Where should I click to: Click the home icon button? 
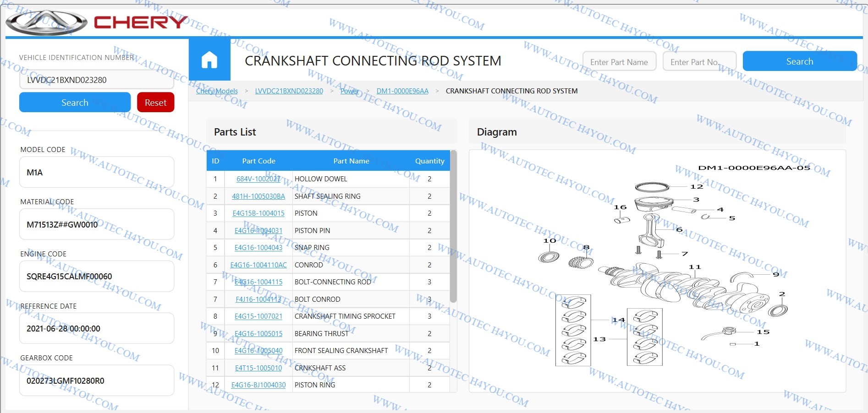209,60
